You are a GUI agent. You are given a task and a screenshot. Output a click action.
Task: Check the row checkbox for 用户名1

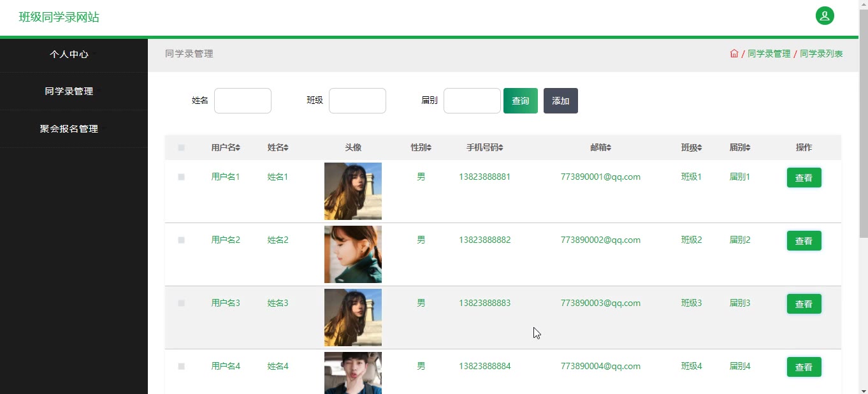(181, 177)
